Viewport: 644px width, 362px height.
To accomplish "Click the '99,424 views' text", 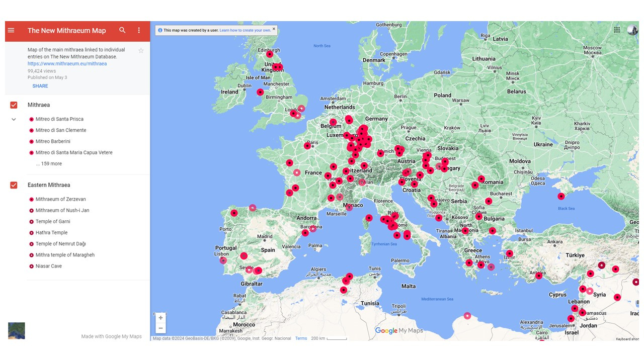I will click(42, 71).
